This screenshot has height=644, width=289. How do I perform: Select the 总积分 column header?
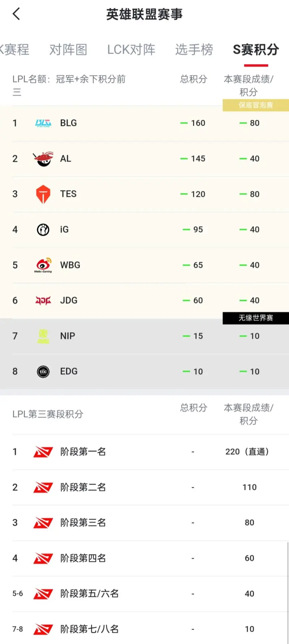193,80
